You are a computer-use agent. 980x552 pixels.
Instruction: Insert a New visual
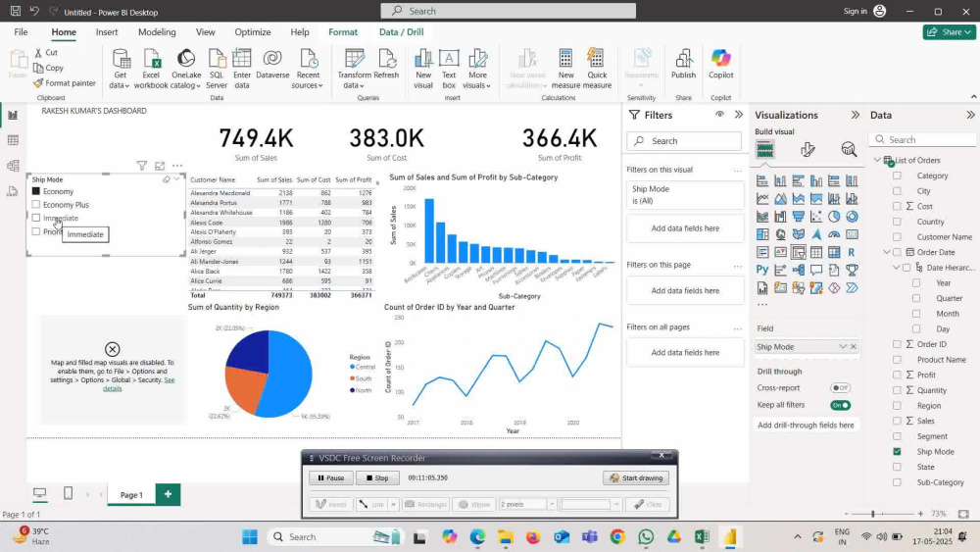423,69
